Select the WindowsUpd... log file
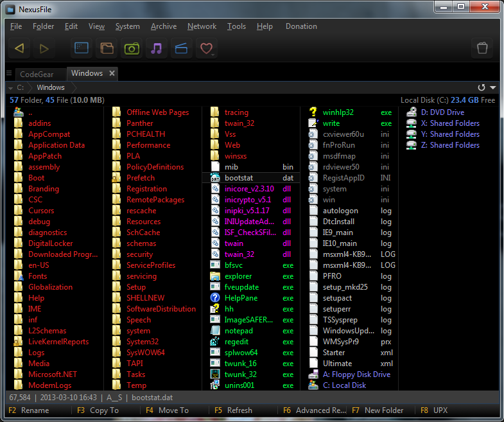 (x=349, y=331)
